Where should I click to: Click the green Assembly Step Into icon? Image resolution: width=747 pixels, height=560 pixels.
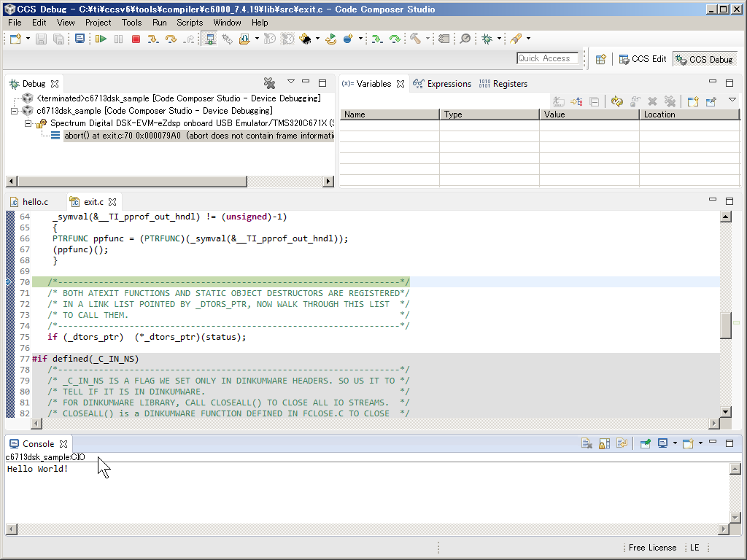tap(377, 39)
